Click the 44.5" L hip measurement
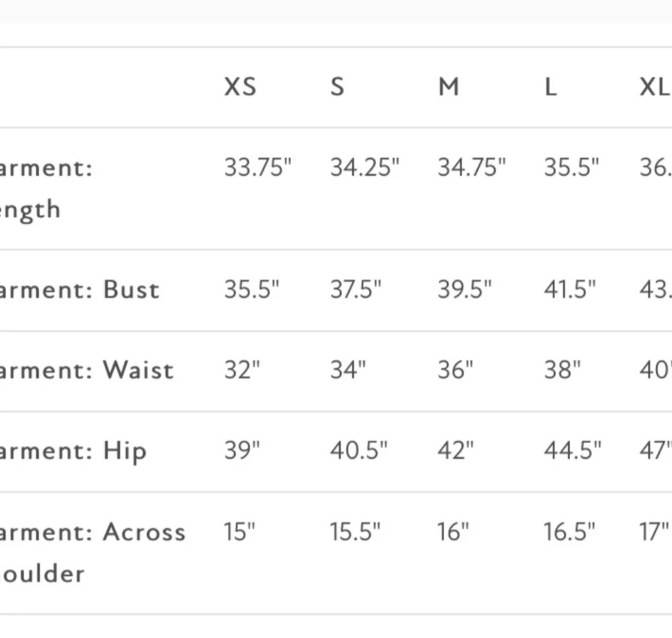This screenshot has height=638, width=672. [572, 451]
